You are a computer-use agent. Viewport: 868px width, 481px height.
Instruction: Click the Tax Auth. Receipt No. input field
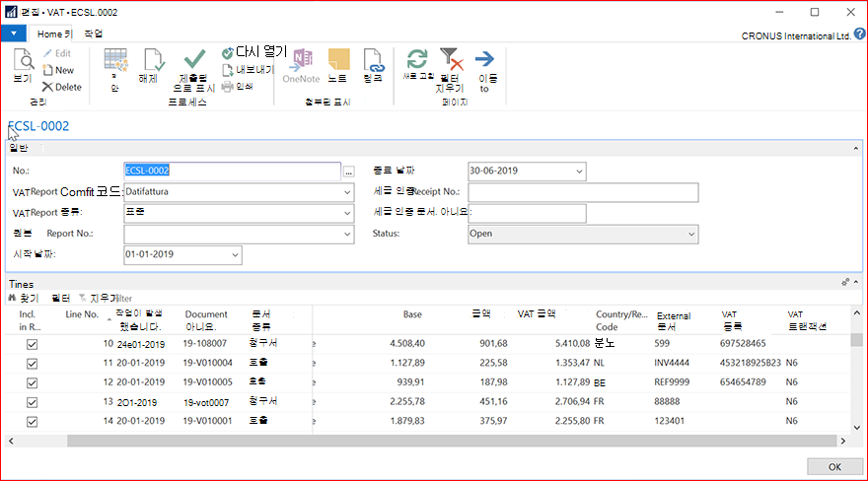tap(583, 192)
